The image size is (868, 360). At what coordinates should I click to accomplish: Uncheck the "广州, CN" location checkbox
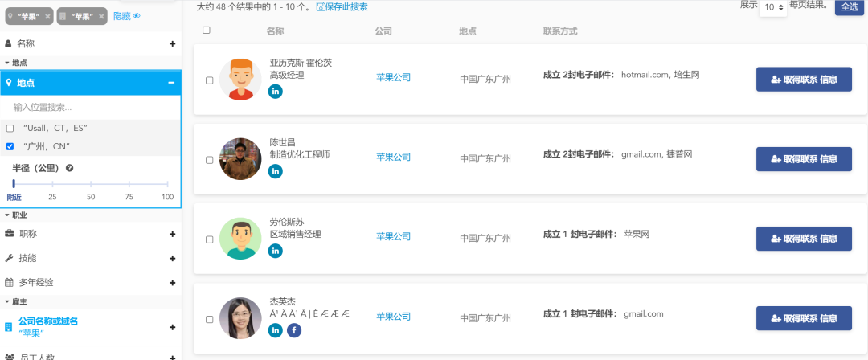[10, 146]
